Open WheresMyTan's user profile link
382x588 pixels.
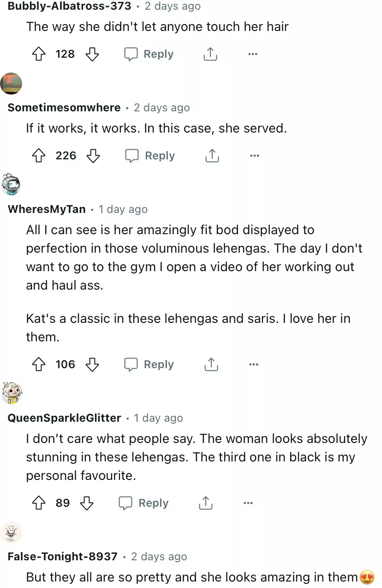tap(47, 209)
